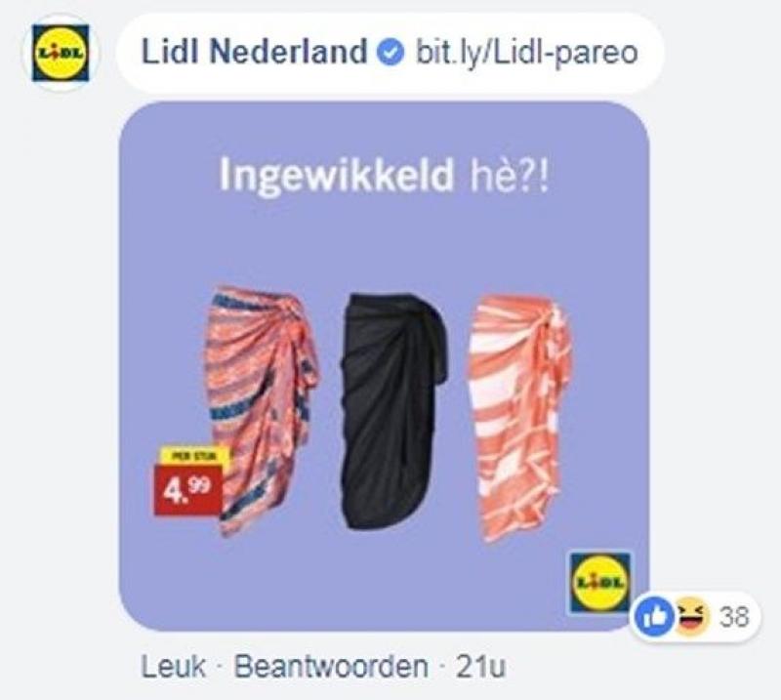View the 38 reactions count

click(x=735, y=618)
